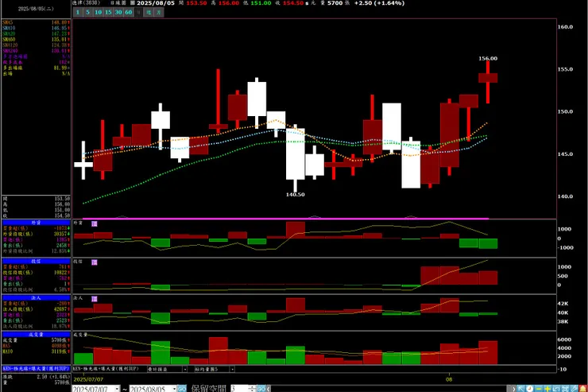Click the 2025/07/07 date axis label
The image size is (588, 392).
point(88,379)
